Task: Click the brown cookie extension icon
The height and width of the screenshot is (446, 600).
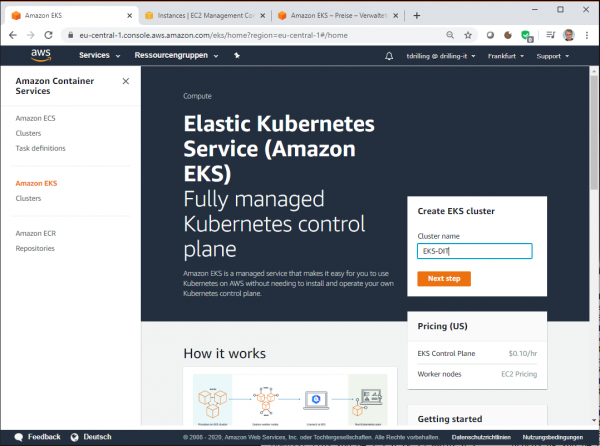Action: 508,35
